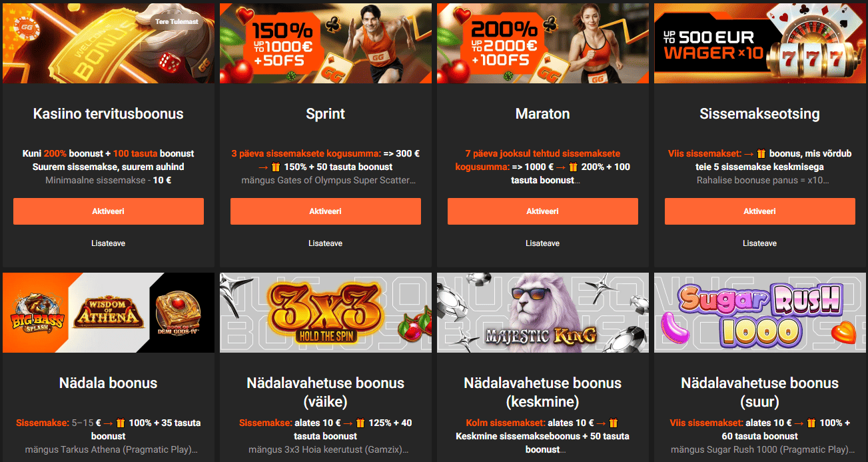Open Lisateave under Maraton card
This screenshot has height=462, width=868.
[x=543, y=243]
